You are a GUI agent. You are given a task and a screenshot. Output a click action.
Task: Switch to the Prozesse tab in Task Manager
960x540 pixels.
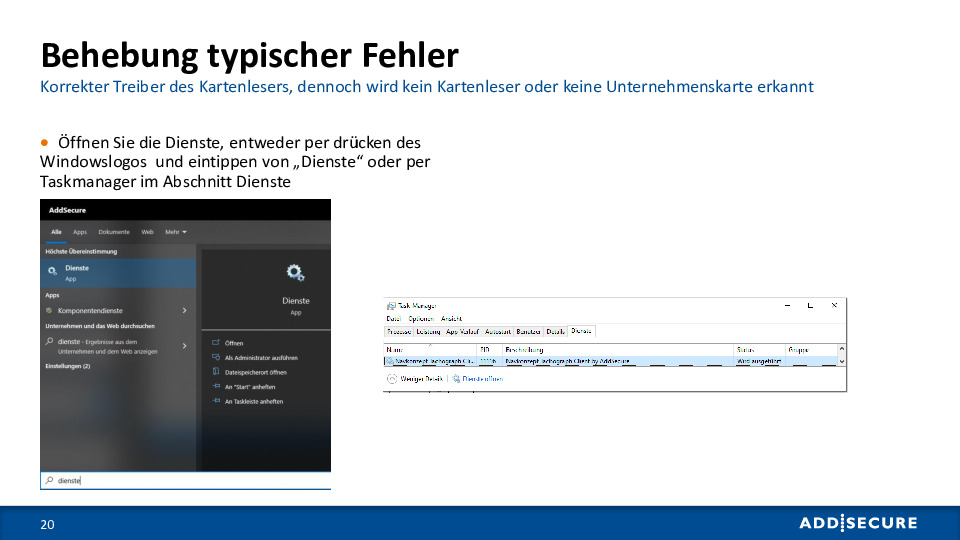(399, 332)
